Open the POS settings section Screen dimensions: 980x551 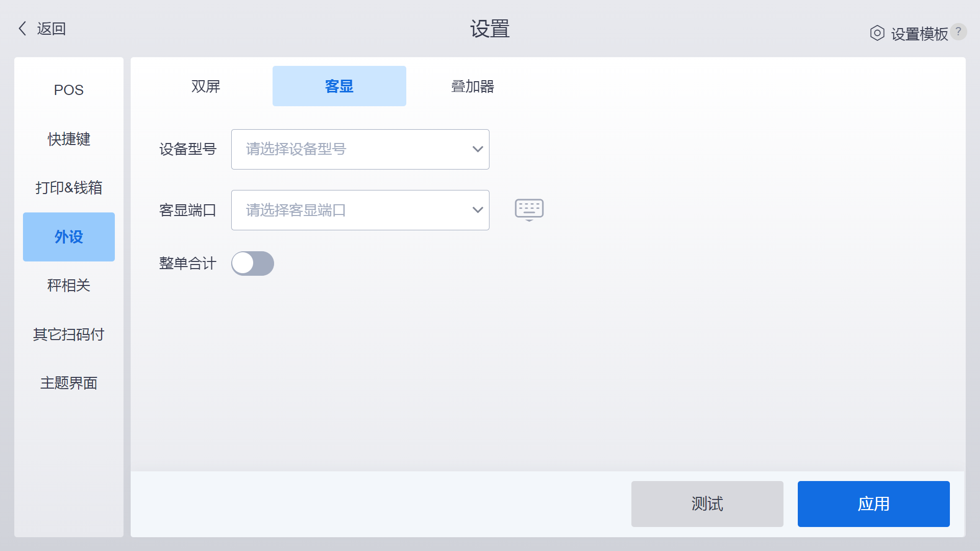pyautogui.click(x=69, y=90)
